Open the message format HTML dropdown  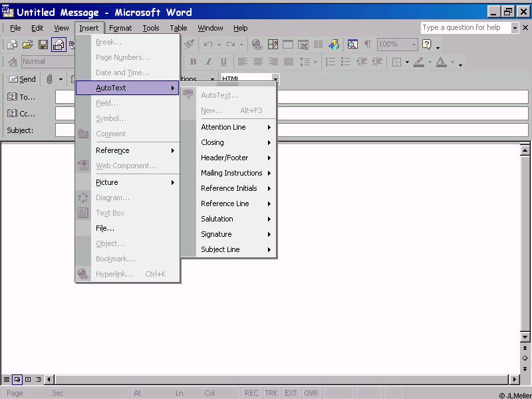point(275,79)
